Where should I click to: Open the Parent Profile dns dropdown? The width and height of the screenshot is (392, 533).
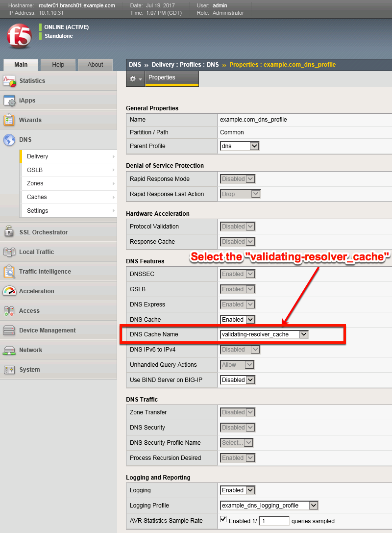[240, 146]
